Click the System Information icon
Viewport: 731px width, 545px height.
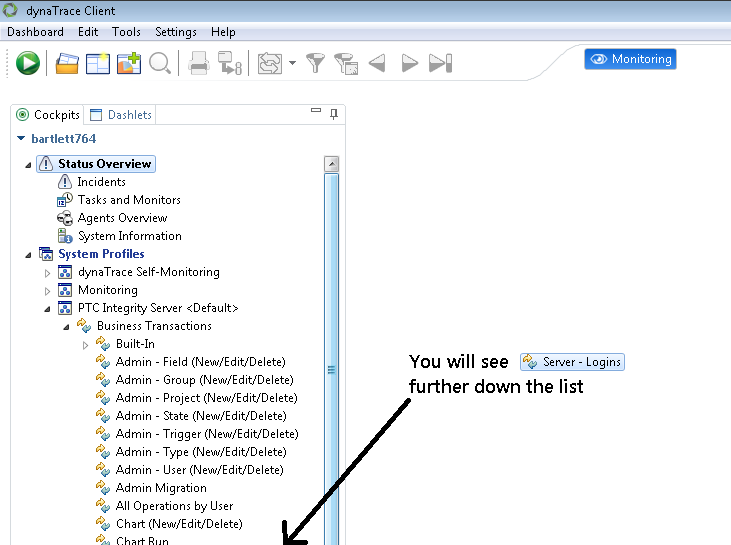click(65, 236)
